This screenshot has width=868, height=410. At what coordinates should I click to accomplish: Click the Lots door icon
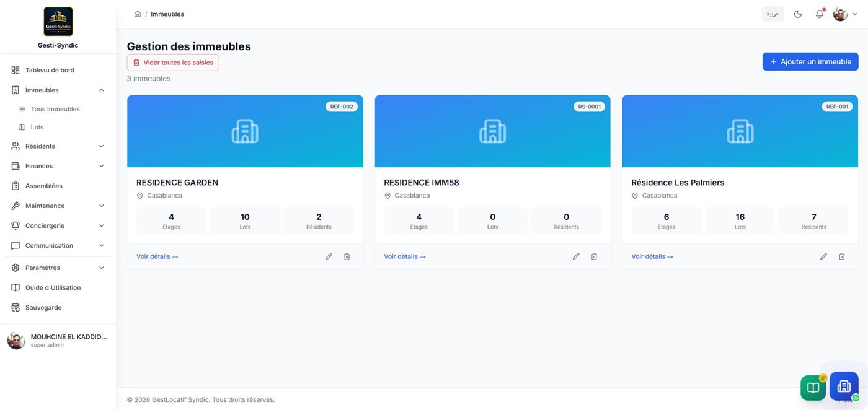(x=22, y=127)
